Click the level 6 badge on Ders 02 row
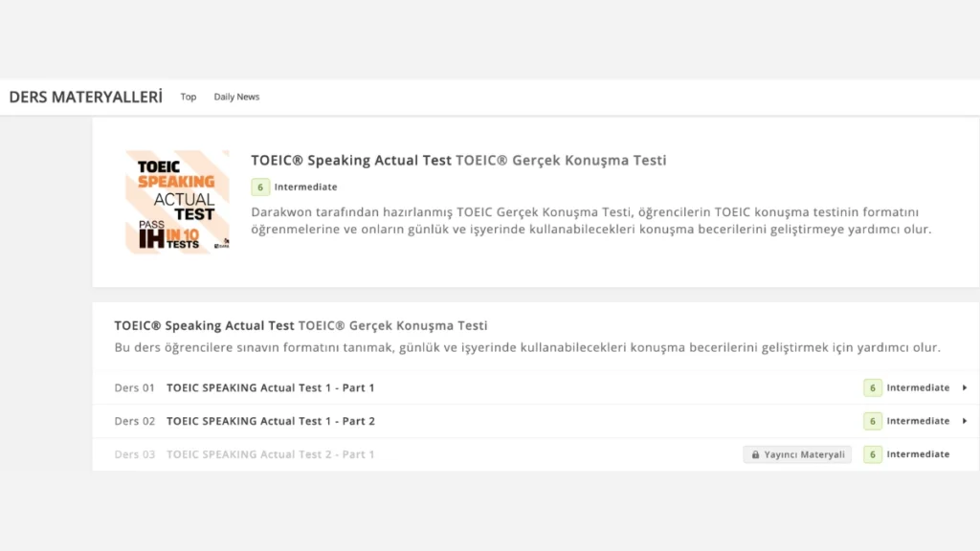 coord(873,421)
